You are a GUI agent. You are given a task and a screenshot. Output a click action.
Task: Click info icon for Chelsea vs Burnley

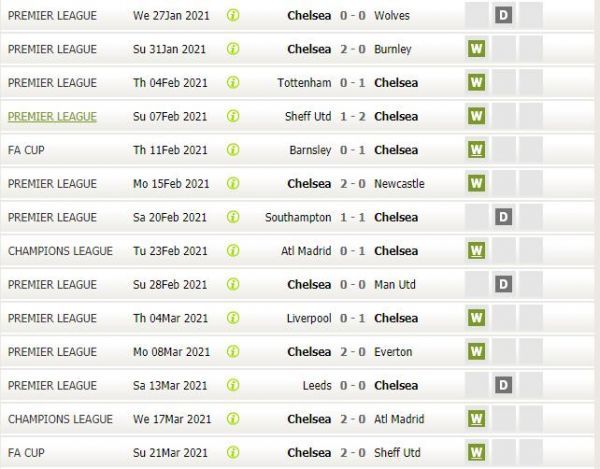pyautogui.click(x=233, y=49)
